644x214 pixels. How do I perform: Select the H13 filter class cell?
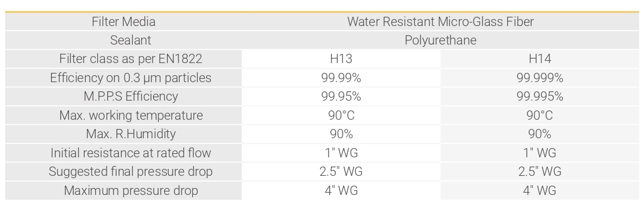(341, 59)
